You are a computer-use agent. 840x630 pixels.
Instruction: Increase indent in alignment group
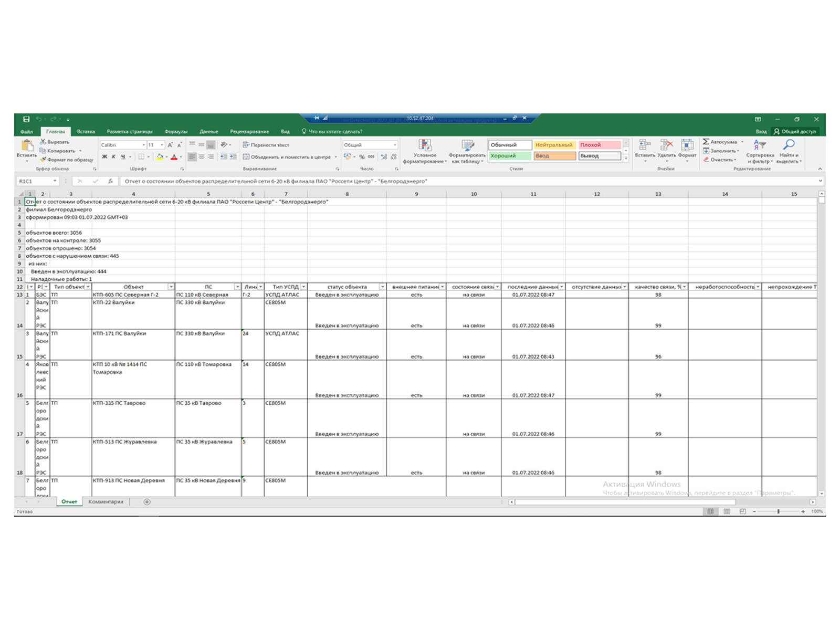click(233, 156)
